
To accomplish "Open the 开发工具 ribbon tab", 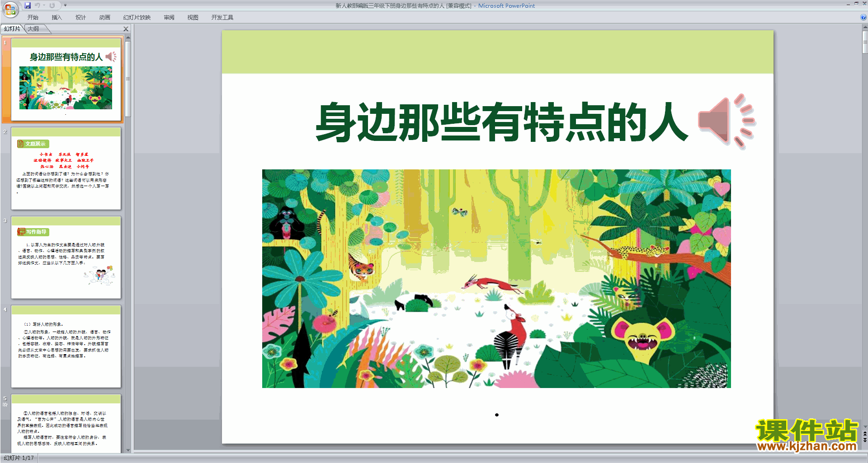I will (x=222, y=18).
